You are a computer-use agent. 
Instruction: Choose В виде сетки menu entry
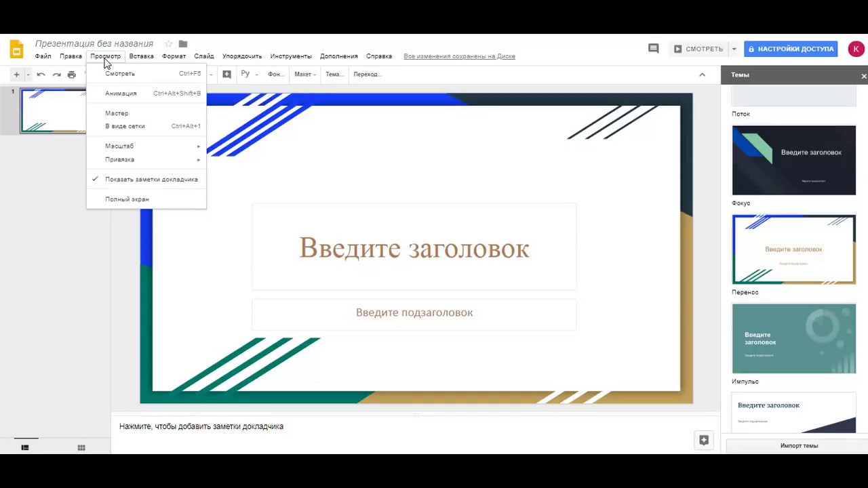coord(146,126)
